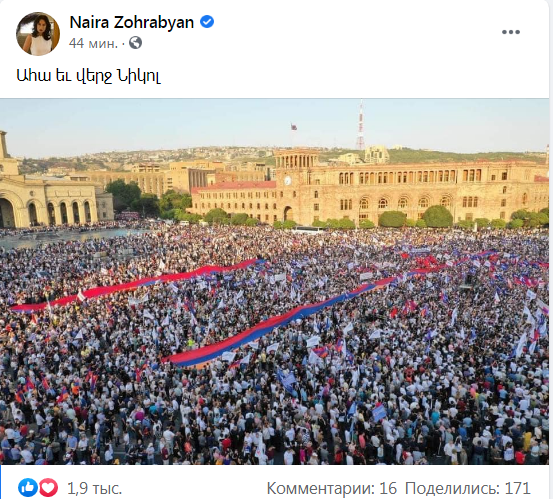The image size is (553, 499).
Task: Click the Armenian post caption text
Action: tap(89, 75)
